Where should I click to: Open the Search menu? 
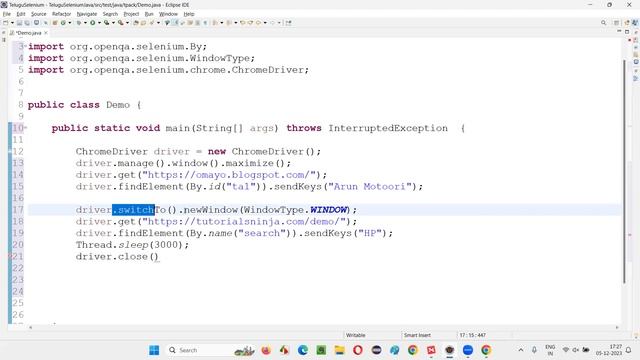110,14
